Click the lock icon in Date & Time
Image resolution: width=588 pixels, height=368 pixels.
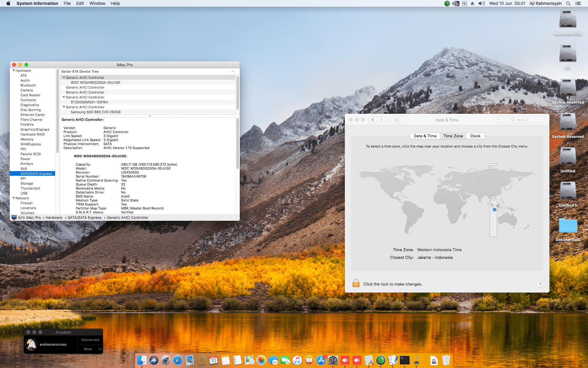tap(356, 283)
